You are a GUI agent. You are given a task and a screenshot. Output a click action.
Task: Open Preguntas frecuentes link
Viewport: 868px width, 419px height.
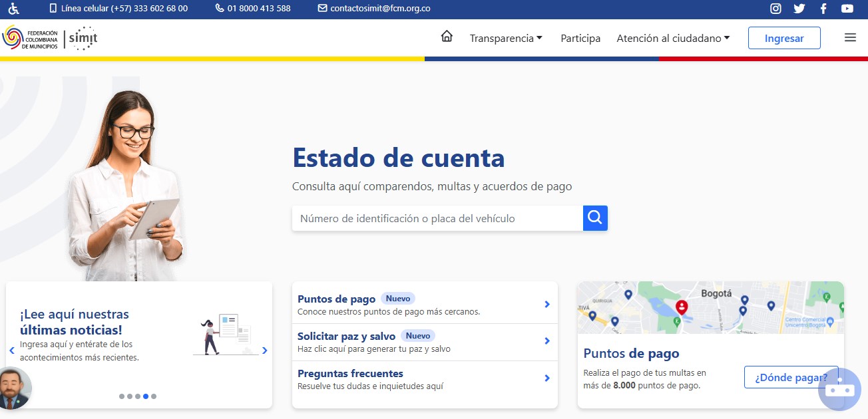click(x=350, y=374)
